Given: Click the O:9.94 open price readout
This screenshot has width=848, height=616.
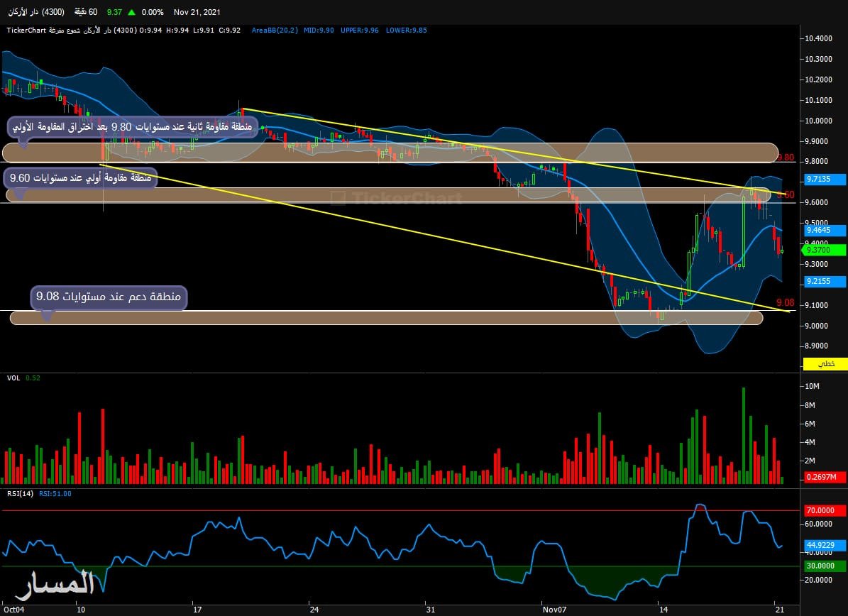Looking at the screenshot, I should coord(150,31).
